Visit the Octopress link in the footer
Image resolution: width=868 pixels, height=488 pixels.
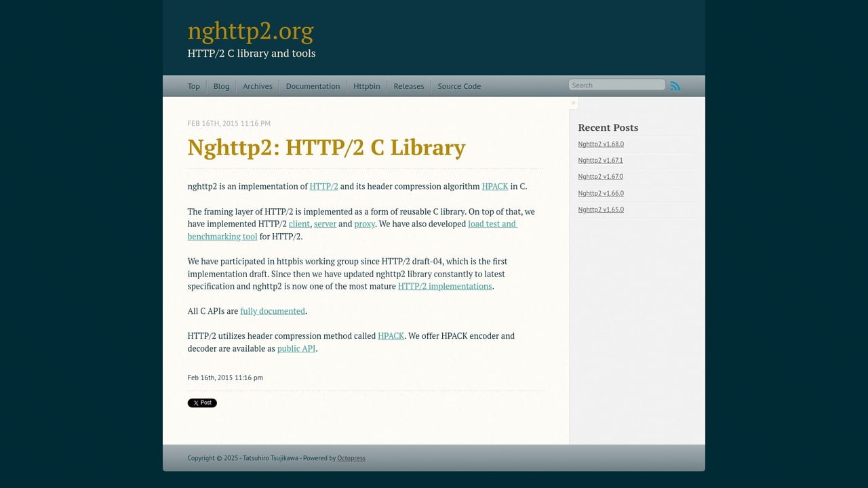351,458
